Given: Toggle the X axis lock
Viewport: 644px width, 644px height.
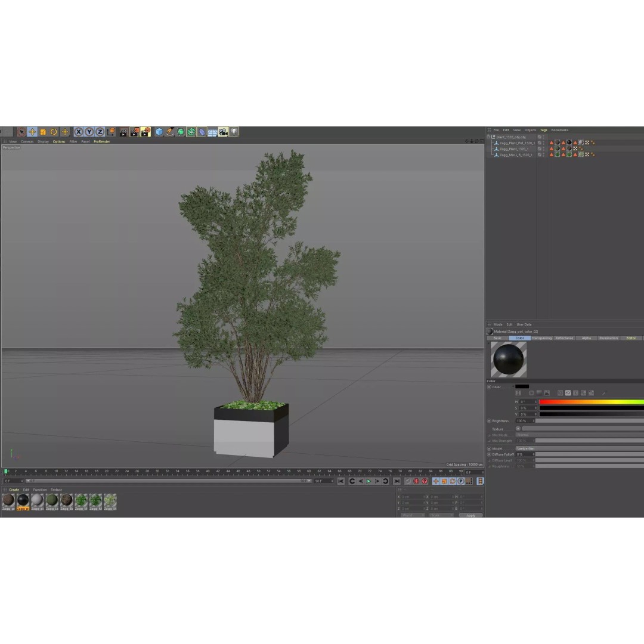Looking at the screenshot, I should [x=79, y=132].
